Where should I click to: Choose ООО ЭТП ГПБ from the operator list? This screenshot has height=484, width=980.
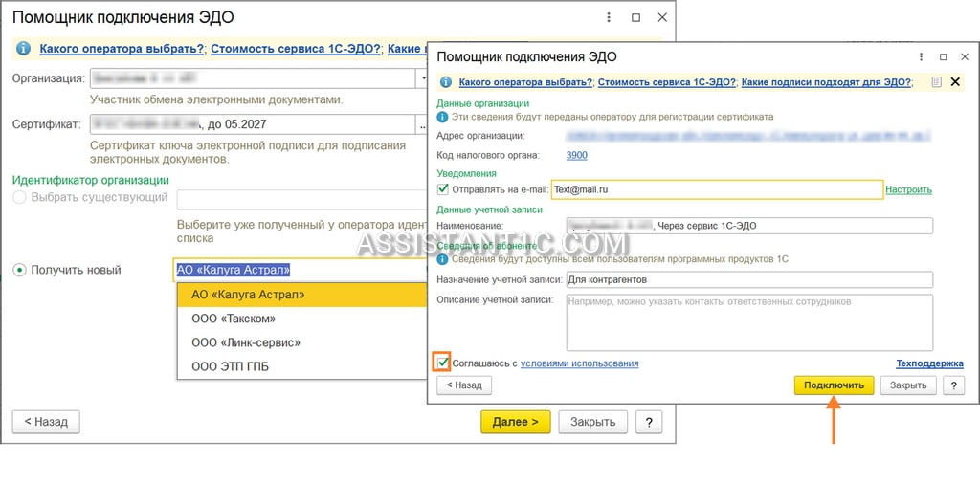[x=301, y=366]
